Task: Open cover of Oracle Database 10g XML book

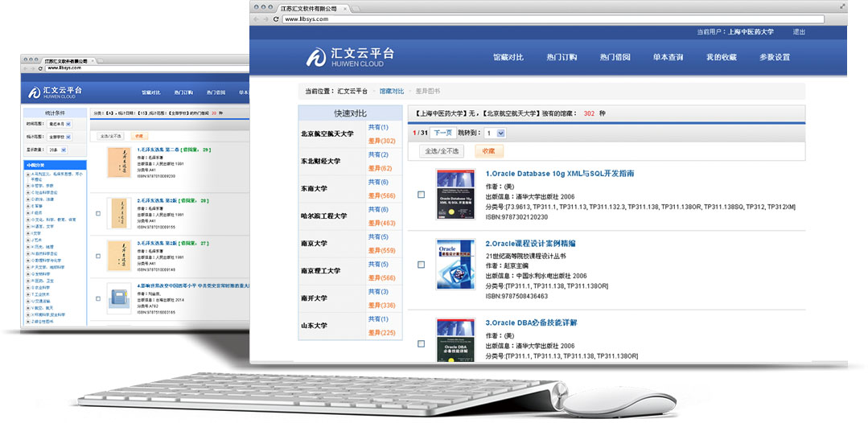Action: (455, 194)
